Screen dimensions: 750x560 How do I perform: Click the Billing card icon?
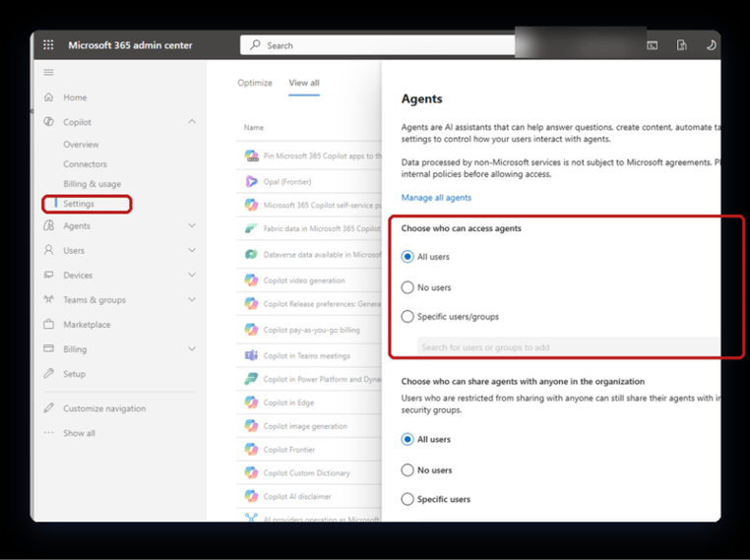click(x=48, y=348)
